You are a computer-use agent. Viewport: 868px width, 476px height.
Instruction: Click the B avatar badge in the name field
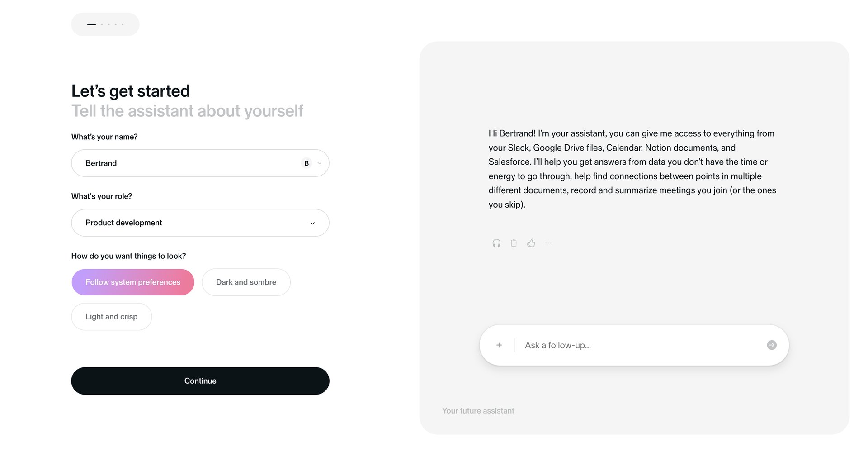pos(306,163)
